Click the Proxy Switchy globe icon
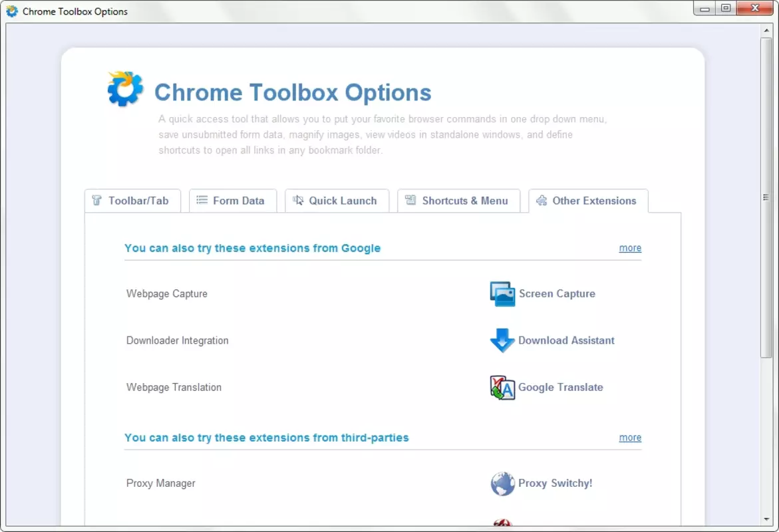Image resolution: width=779 pixels, height=532 pixels. click(x=502, y=484)
